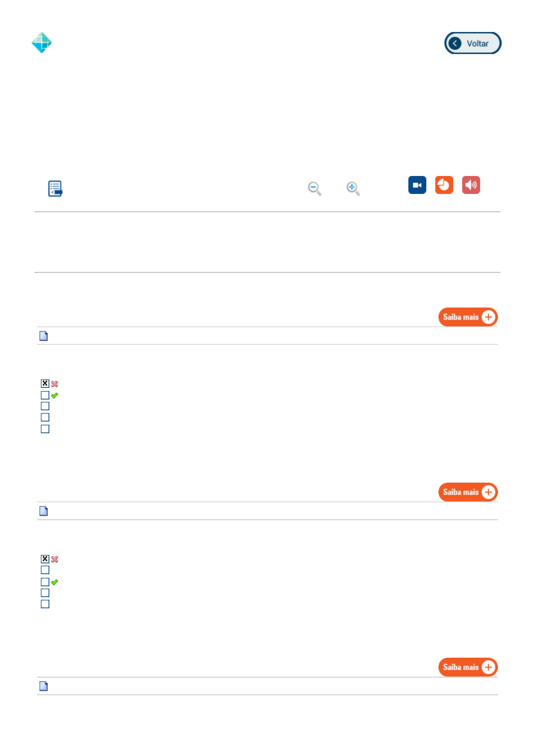The height and width of the screenshot is (756, 534).
Task: Select the last checkbox in first question
Action: pos(45,429)
